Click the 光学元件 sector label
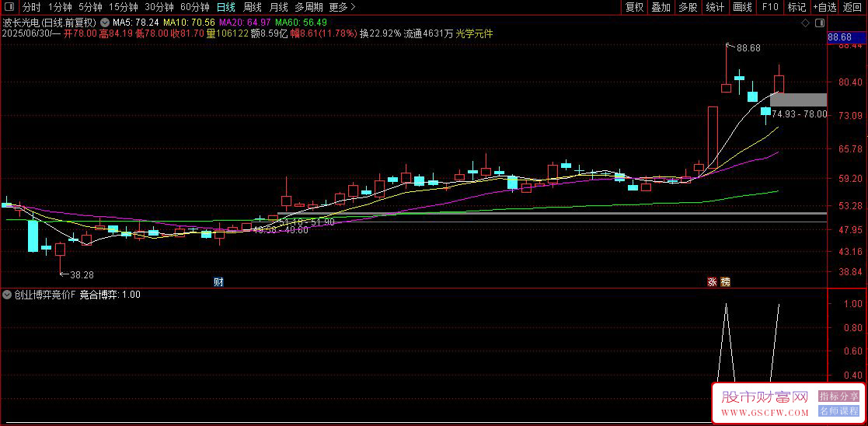The image size is (868, 426). pos(475,33)
